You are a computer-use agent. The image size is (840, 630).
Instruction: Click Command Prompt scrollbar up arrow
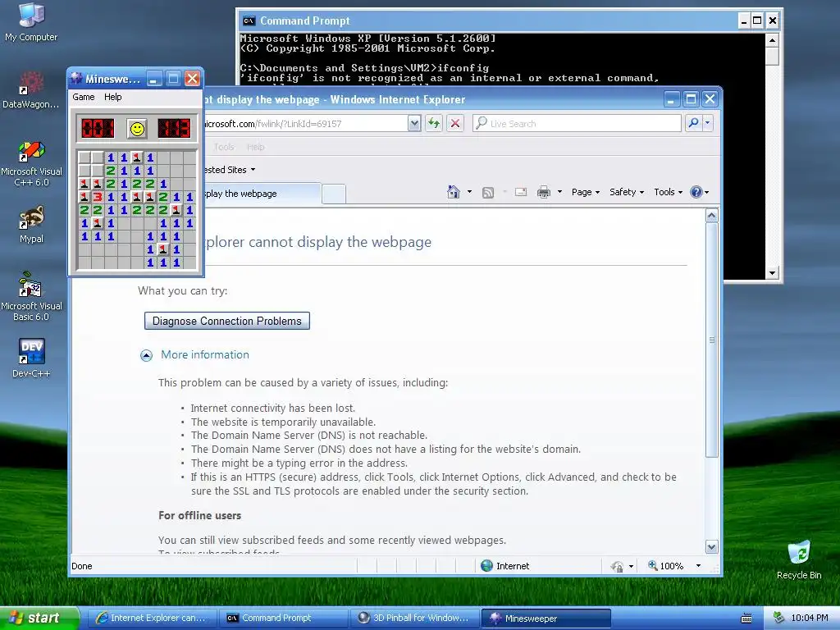pyautogui.click(x=772, y=40)
